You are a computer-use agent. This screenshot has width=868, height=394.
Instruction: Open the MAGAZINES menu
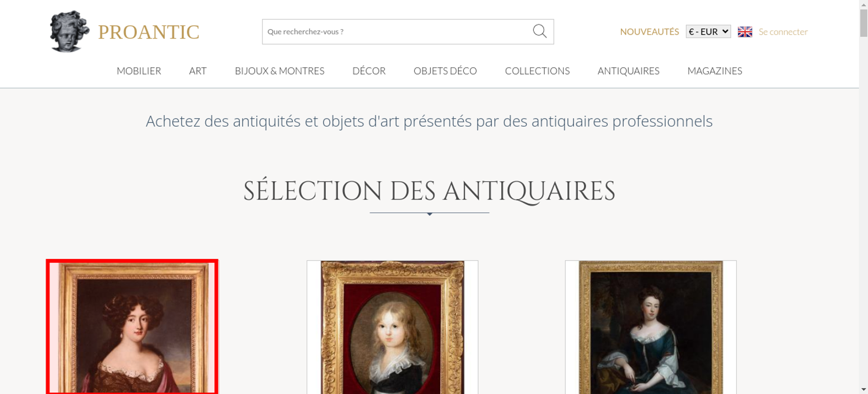pyautogui.click(x=715, y=71)
